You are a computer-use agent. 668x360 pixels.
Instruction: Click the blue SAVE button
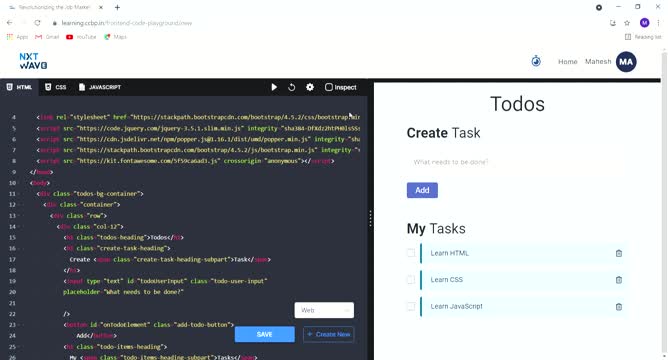(264, 334)
